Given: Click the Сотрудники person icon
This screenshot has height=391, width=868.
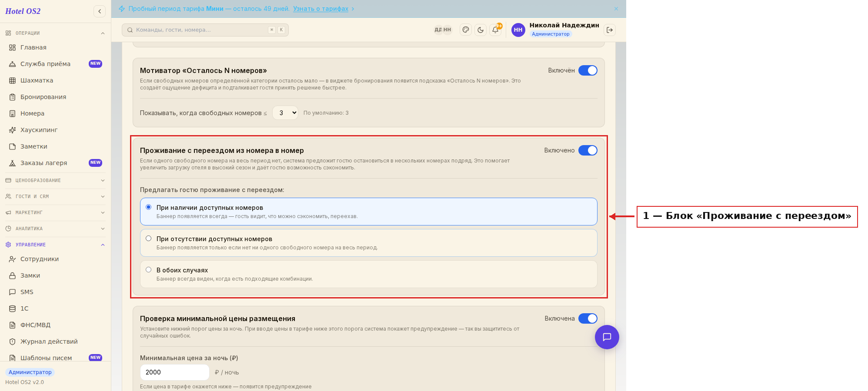Looking at the screenshot, I should pos(12,259).
